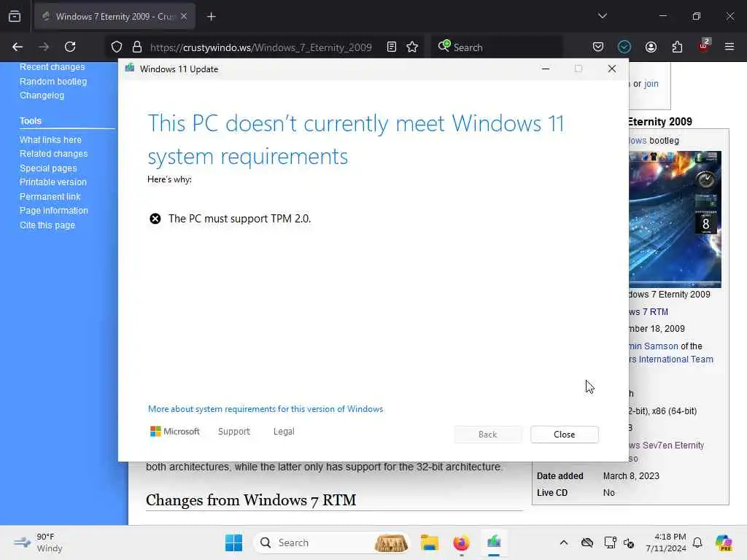Expand hidden system tray icons chevron

pos(564,542)
